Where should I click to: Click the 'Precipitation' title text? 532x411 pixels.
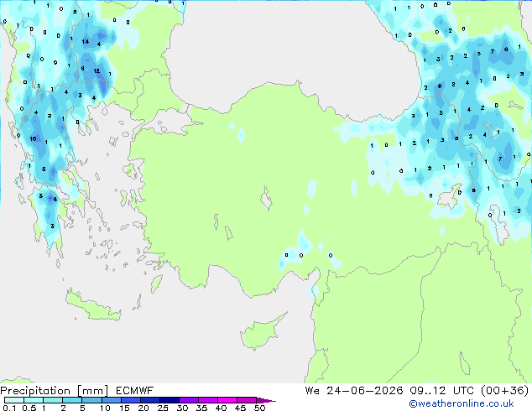coord(35,391)
